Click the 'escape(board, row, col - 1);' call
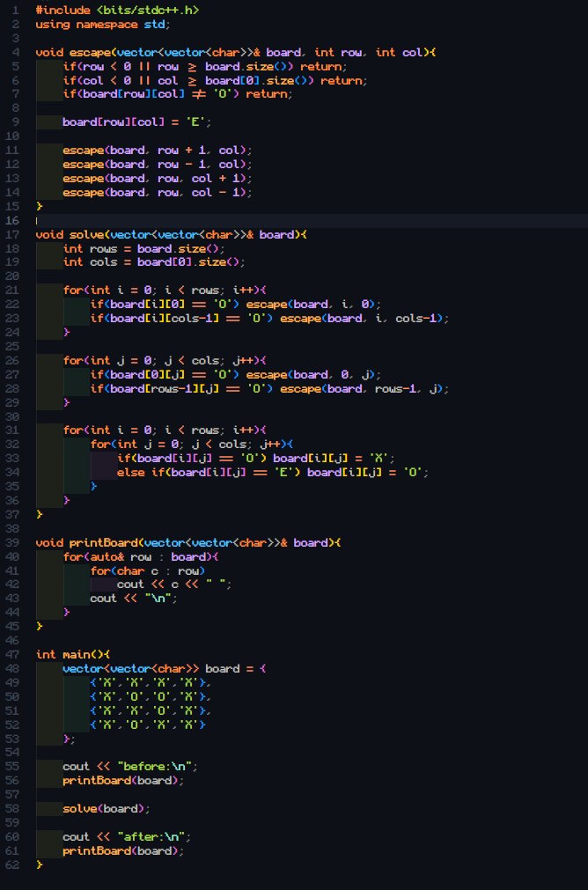 (x=158, y=193)
